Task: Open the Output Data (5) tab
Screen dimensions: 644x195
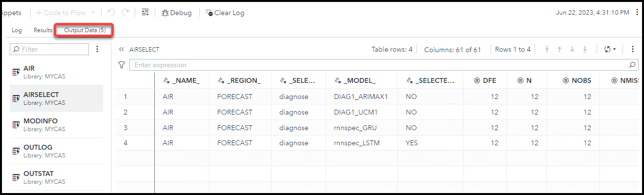Action: [x=85, y=30]
